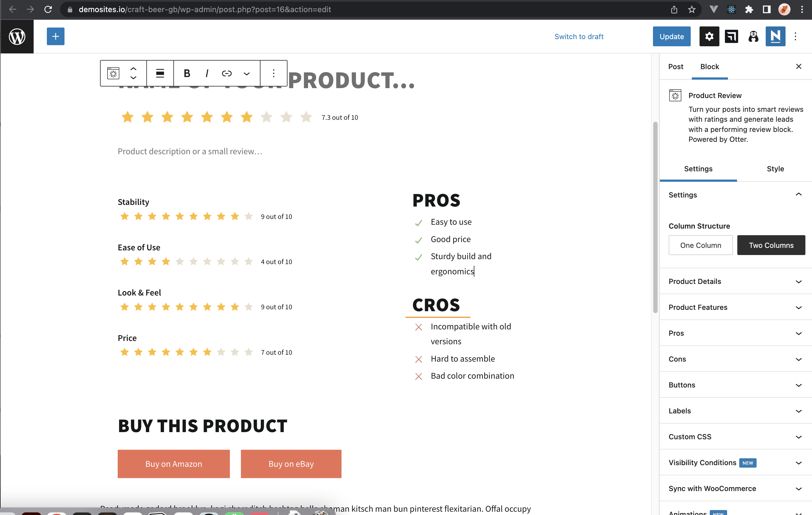The height and width of the screenshot is (515, 812).
Task: Open more rich text options chevron
Action: point(246,73)
